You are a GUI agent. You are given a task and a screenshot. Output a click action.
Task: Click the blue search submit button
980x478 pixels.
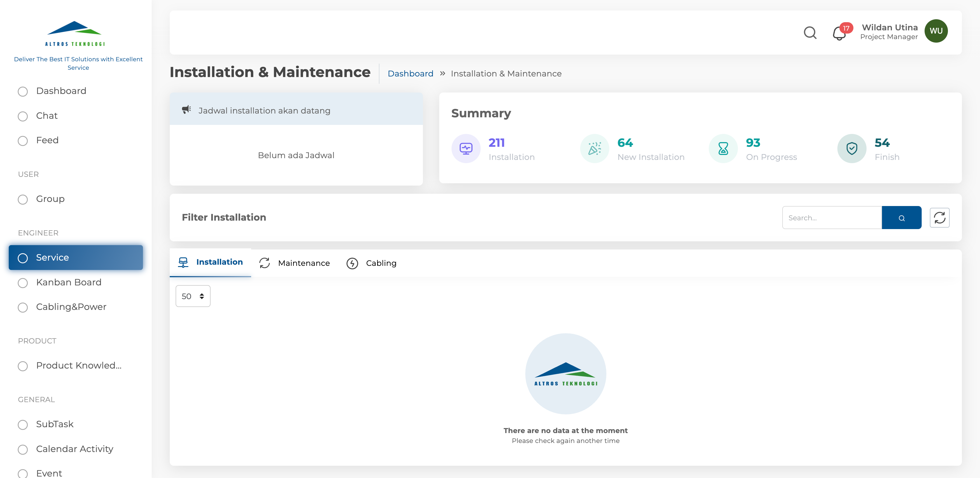[x=901, y=218]
